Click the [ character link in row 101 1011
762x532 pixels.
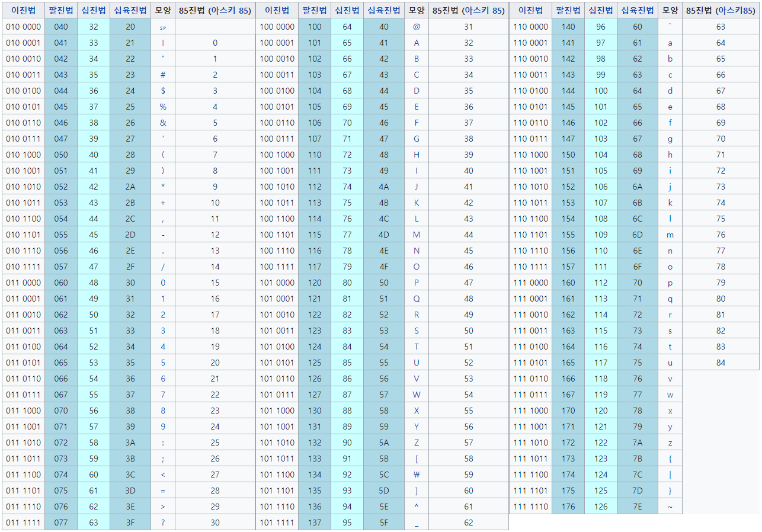pos(417,459)
